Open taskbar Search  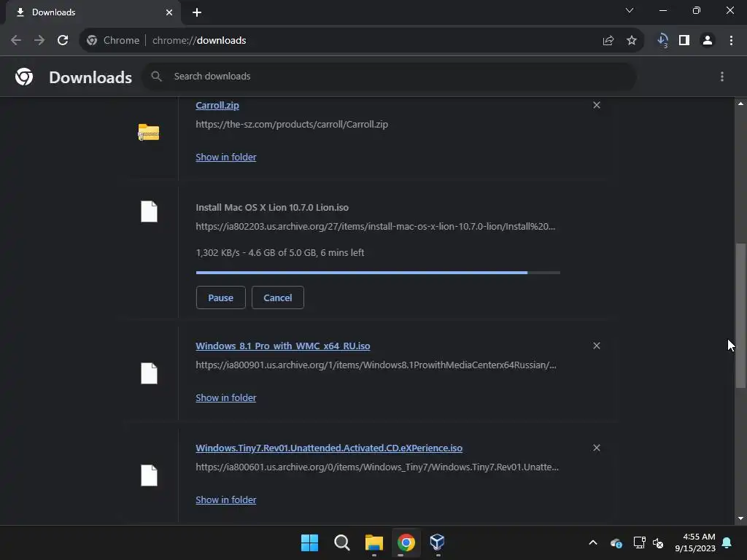coord(342,542)
